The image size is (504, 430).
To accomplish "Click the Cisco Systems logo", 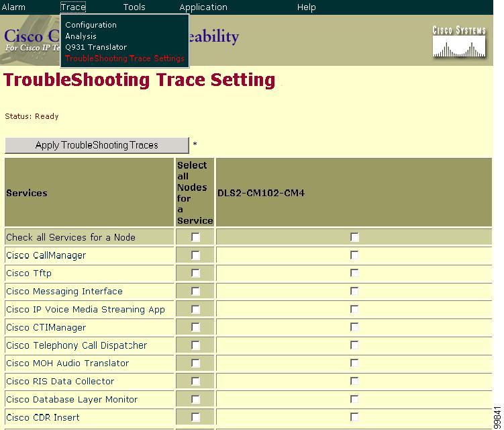I will point(458,42).
